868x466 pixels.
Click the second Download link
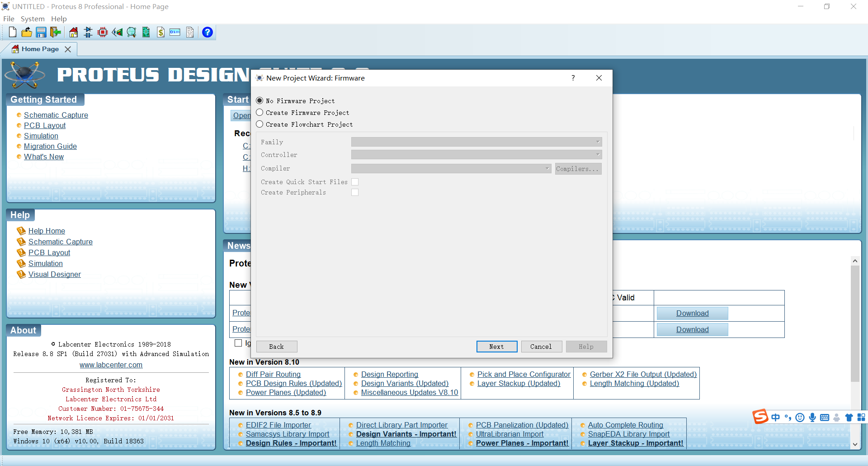692,329
